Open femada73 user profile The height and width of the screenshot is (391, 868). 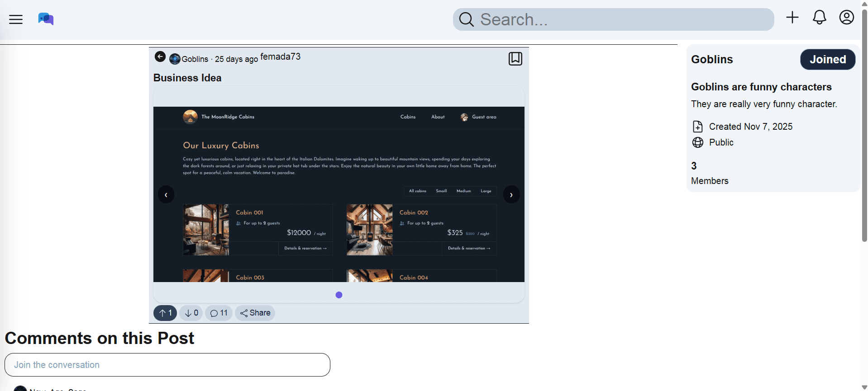click(x=280, y=57)
